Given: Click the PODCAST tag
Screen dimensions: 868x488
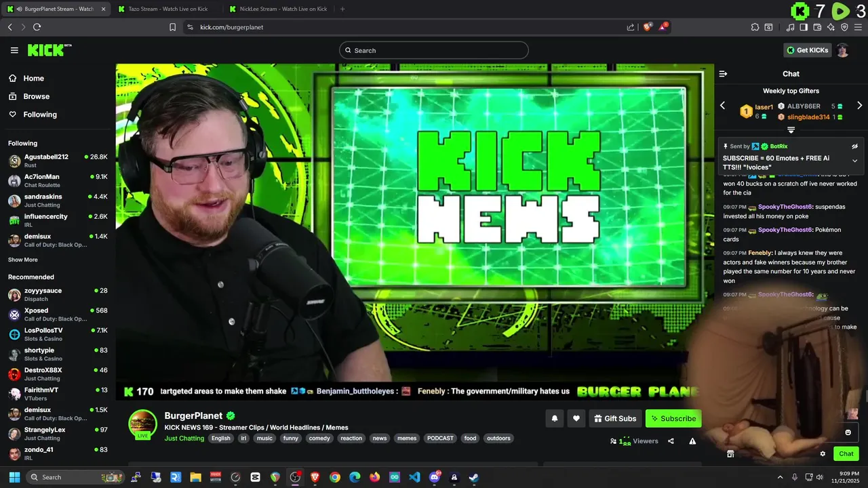Looking at the screenshot, I should (440, 439).
